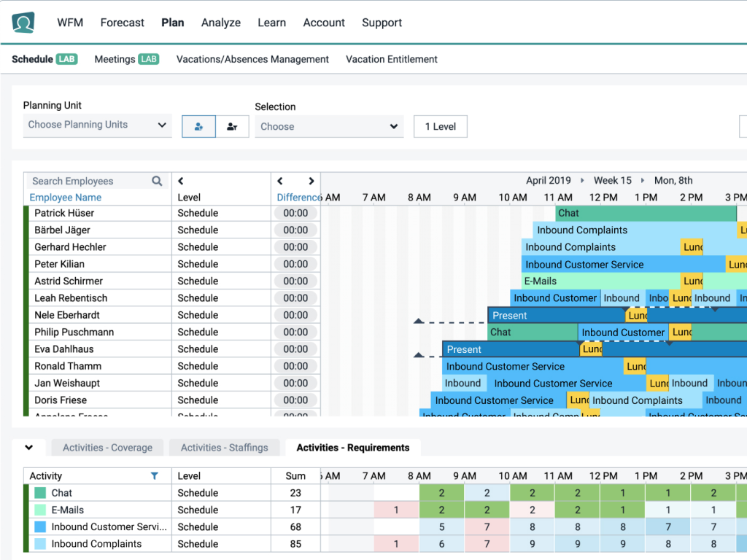This screenshot has width=747, height=560.
Task: Expand the Selection Choose dropdown
Action: [x=329, y=126]
